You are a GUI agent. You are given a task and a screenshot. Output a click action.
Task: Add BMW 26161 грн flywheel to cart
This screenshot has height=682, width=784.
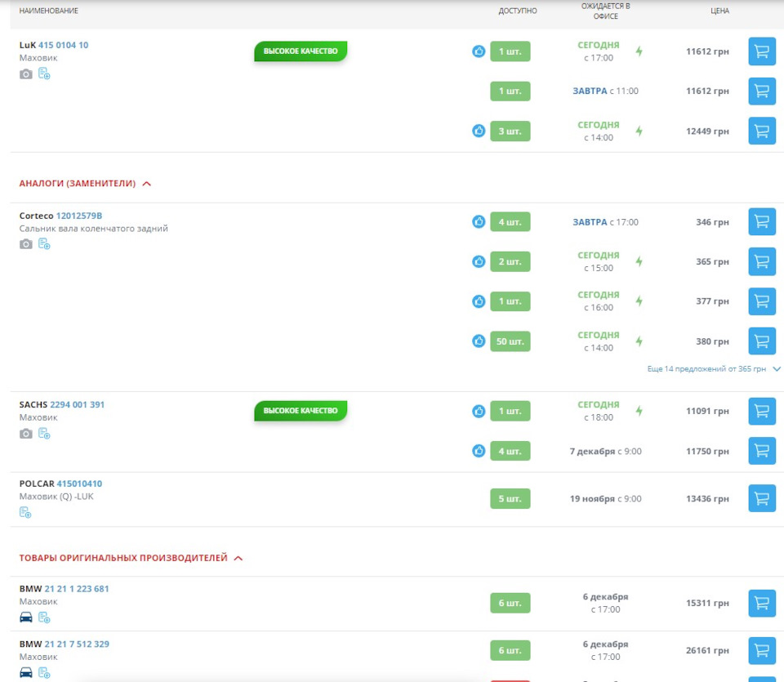(761, 650)
